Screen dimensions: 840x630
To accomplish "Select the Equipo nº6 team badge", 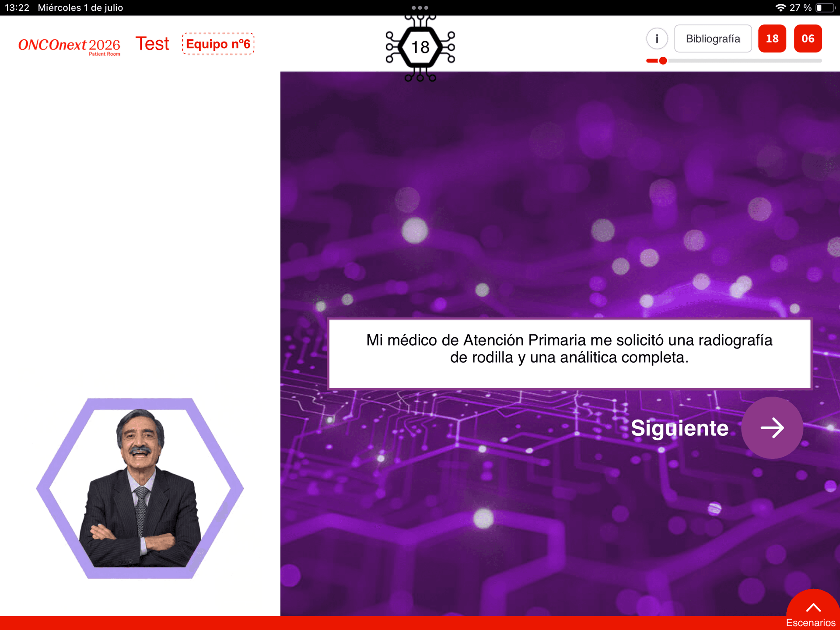I will pyautogui.click(x=218, y=44).
